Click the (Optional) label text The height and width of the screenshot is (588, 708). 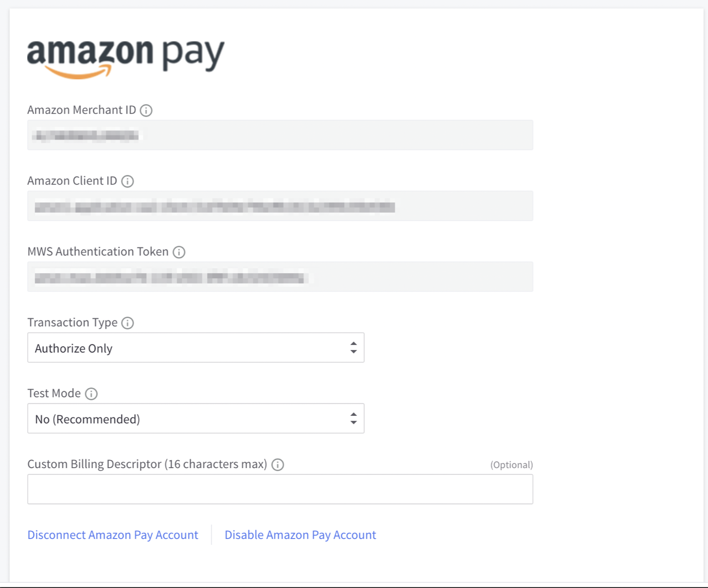[x=511, y=465]
